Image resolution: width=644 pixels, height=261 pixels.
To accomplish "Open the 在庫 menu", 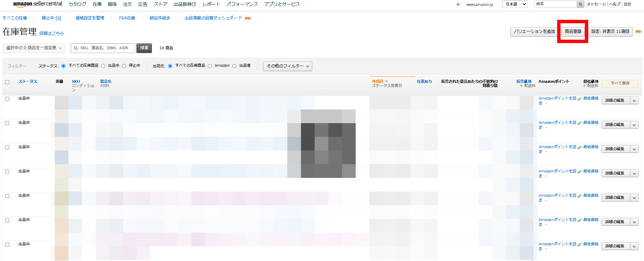I will [x=97, y=4].
